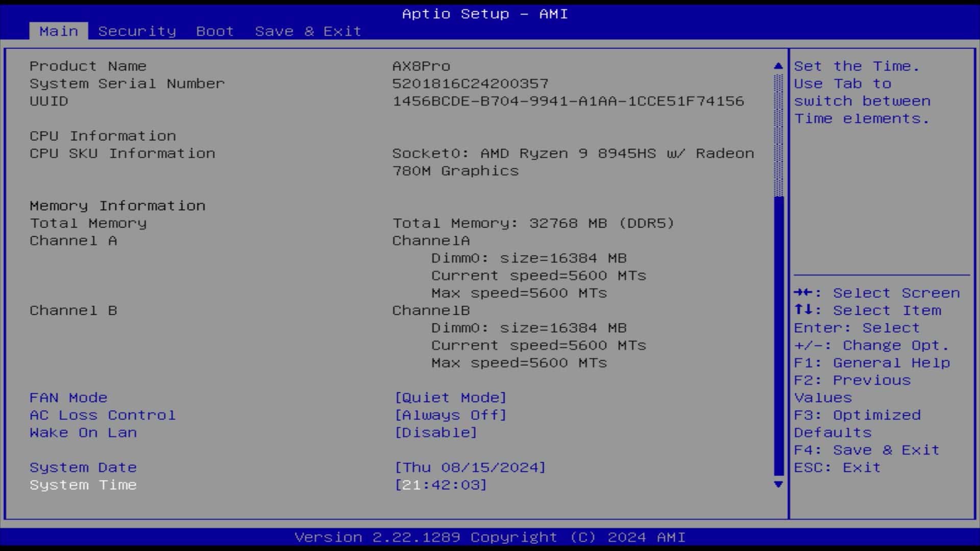Switch to the Boot tab
Screen dimensions: 980x551
(214, 31)
